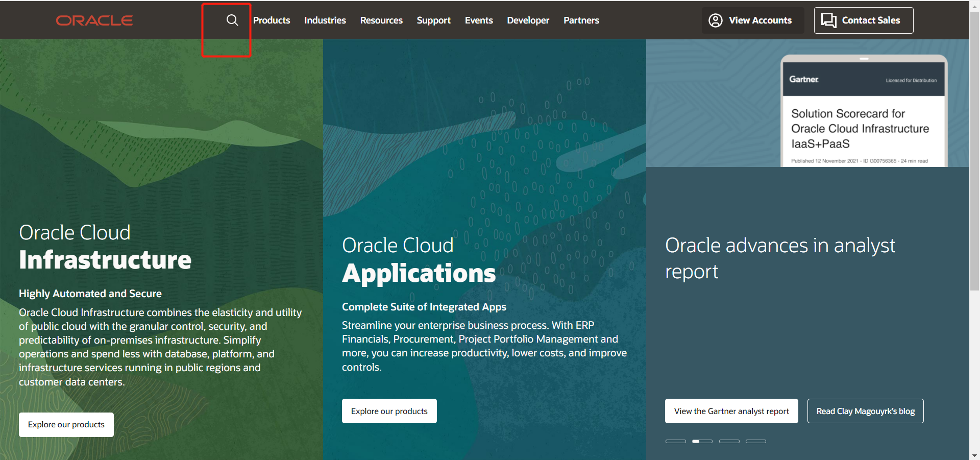
Task: Open the Products menu
Action: (x=272, y=20)
